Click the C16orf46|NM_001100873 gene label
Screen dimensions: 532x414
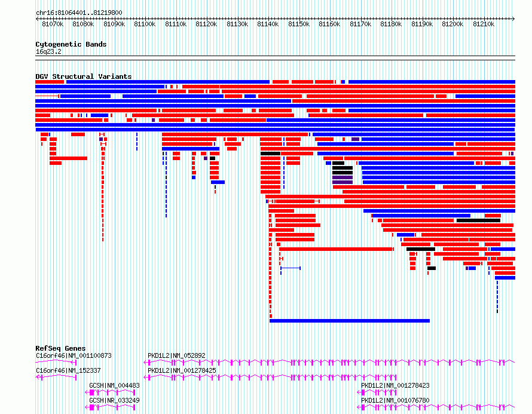(x=74, y=355)
